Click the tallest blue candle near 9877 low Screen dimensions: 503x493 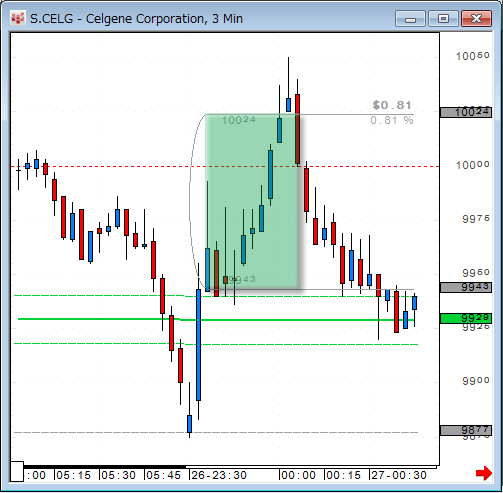point(199,345)
